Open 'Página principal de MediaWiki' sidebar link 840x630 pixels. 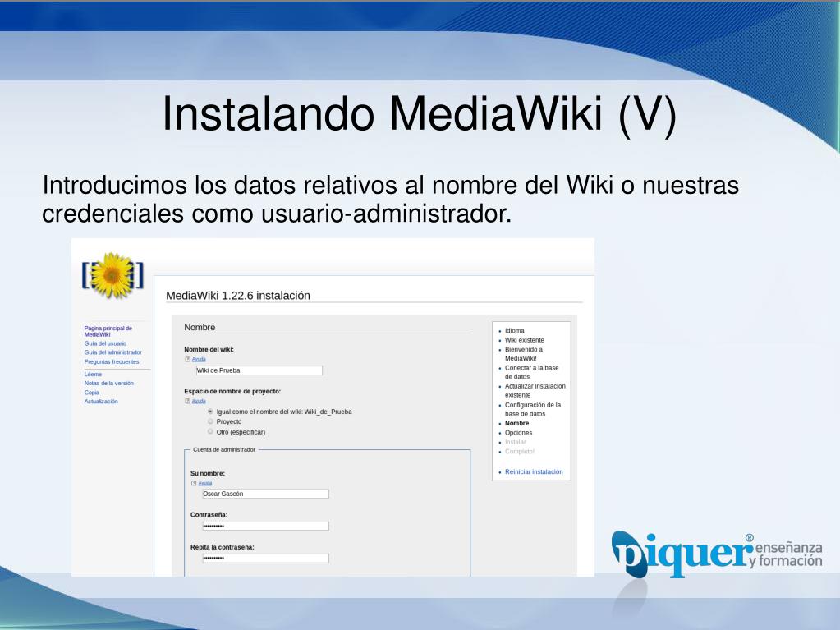click(x=108, y=331)
